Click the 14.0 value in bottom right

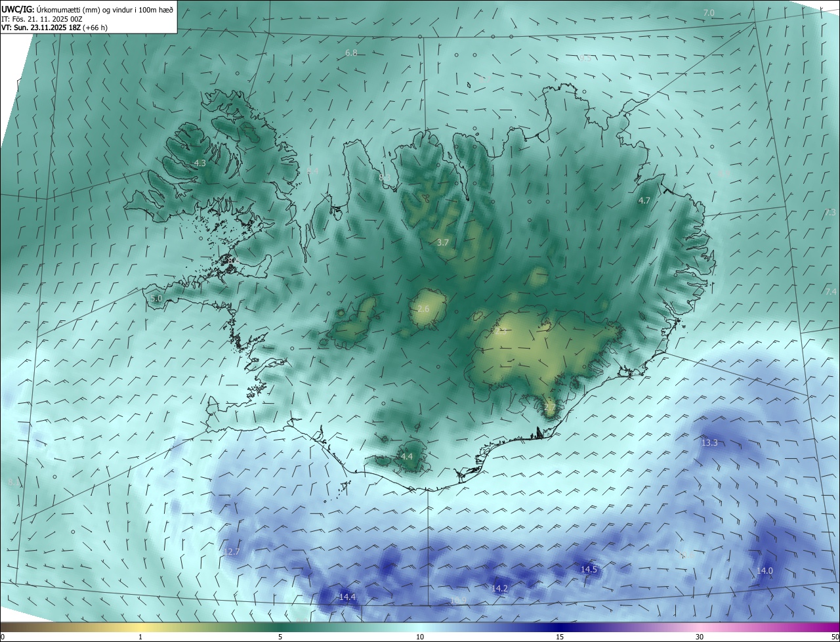[765, 571]
